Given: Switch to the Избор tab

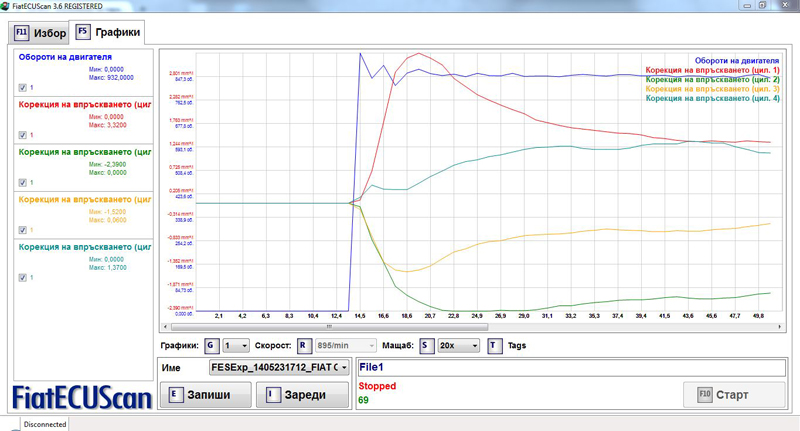Looking at the screenshot, I should click(x=41, y=32).
